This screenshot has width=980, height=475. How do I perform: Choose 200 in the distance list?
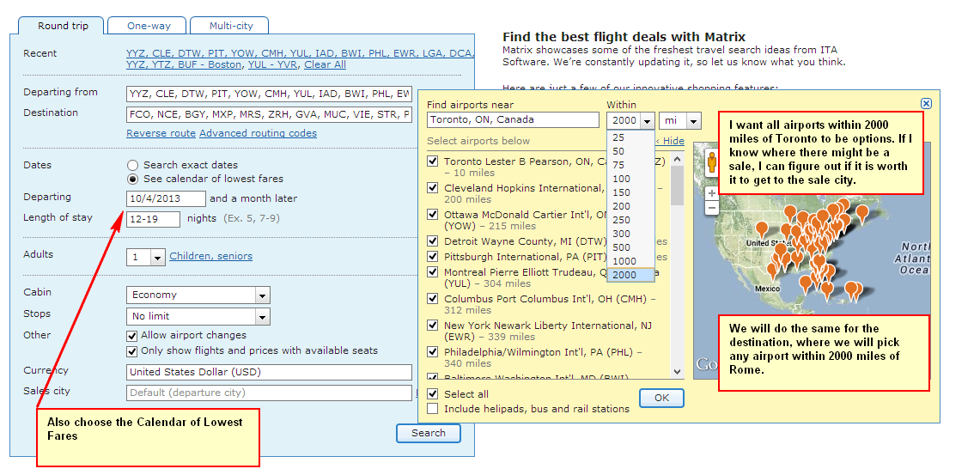click(630, 206)
